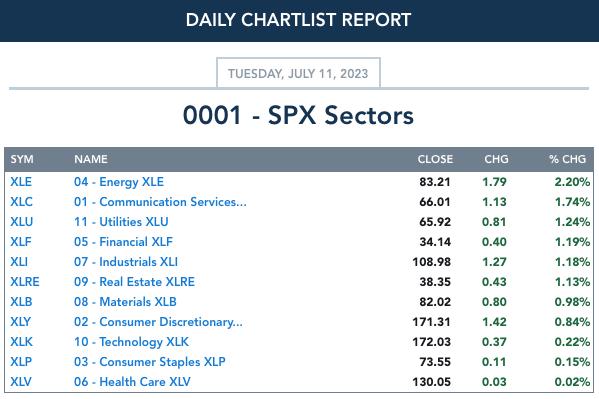Click 06 - Health Care XLV name
The width and height of the screenshot is (599, 399).
(132, 382)
